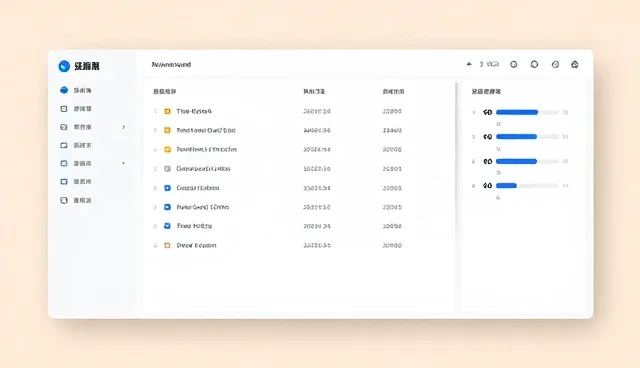This screenshot has width=640, height=368.
Task: Sort by the middle column header of the table
Action: pyautogui.click(x=314, y=91)
